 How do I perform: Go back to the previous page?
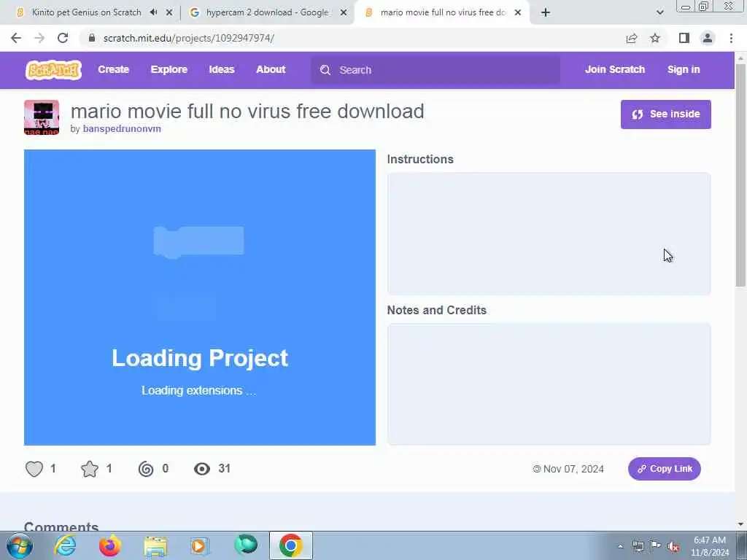tap(16, 38)
